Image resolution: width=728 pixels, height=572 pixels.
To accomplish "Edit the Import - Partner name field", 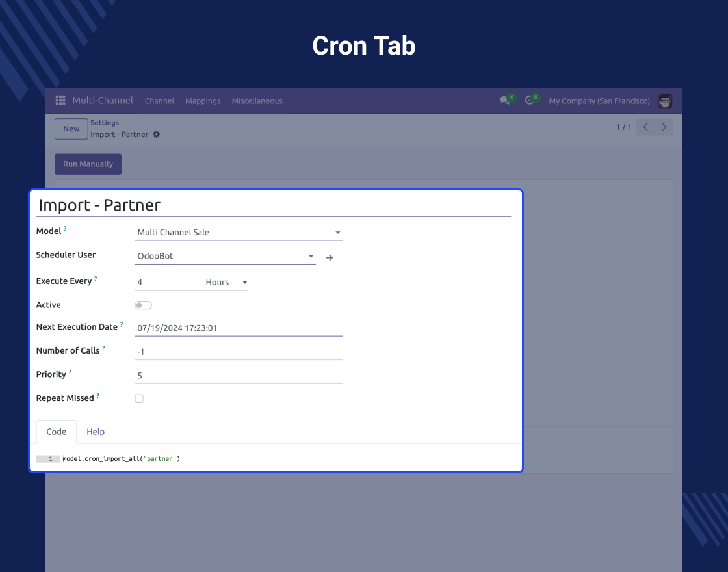I will tap(274, 205).
